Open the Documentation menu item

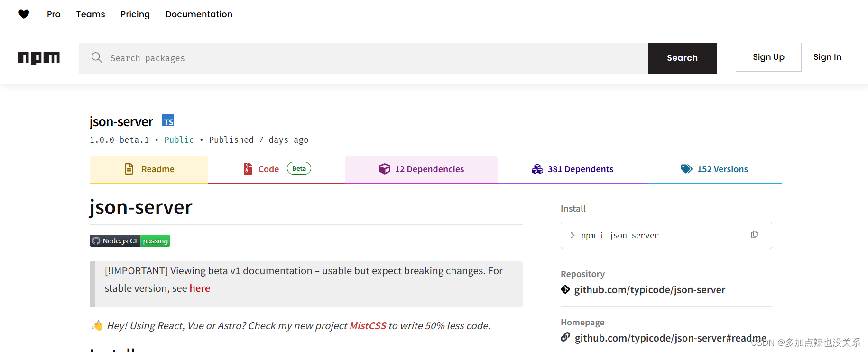199,14
